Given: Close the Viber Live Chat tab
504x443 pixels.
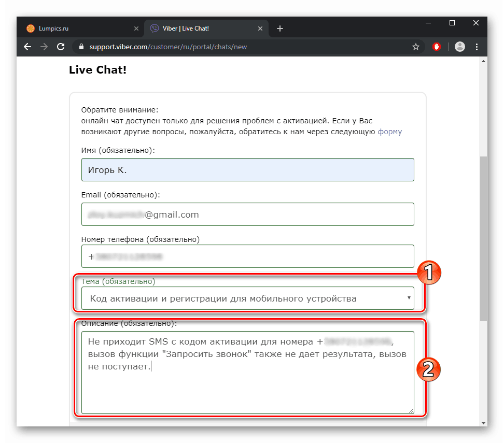Looking at the screenshot, I should point(260,28).
